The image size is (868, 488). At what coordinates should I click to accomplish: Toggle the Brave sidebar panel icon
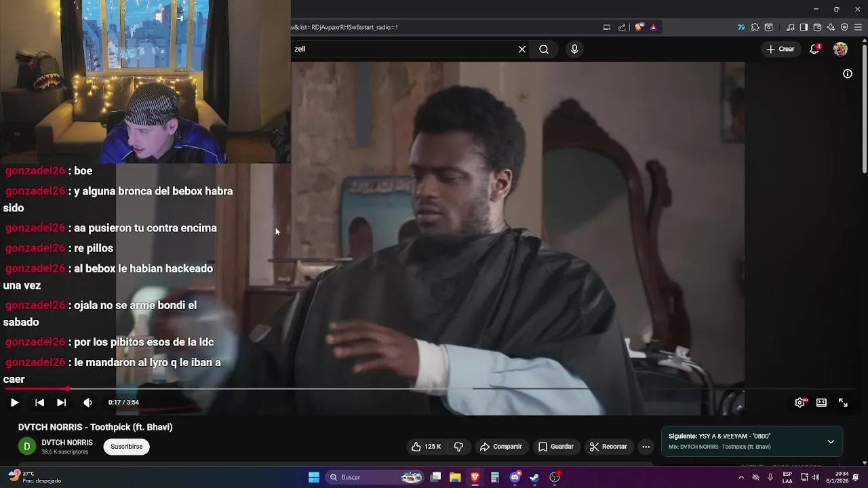tap(804, 27)
